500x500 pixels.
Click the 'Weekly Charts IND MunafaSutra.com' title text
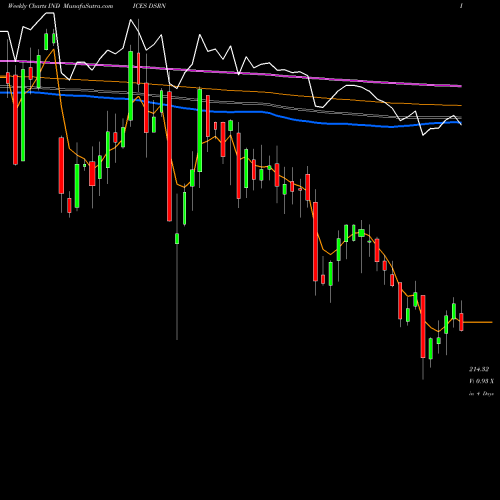point(60,6)
